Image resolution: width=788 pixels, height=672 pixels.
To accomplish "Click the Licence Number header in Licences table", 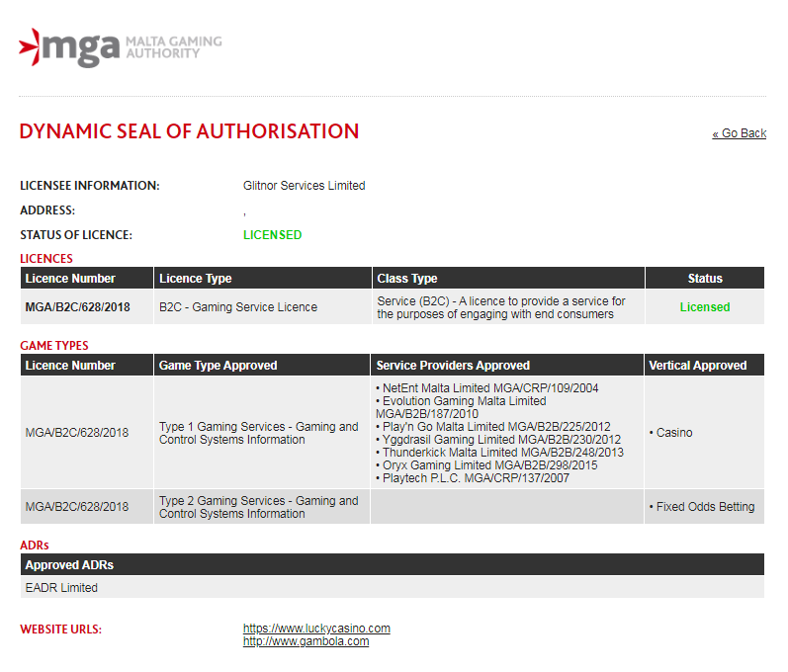I will (87, 279).
